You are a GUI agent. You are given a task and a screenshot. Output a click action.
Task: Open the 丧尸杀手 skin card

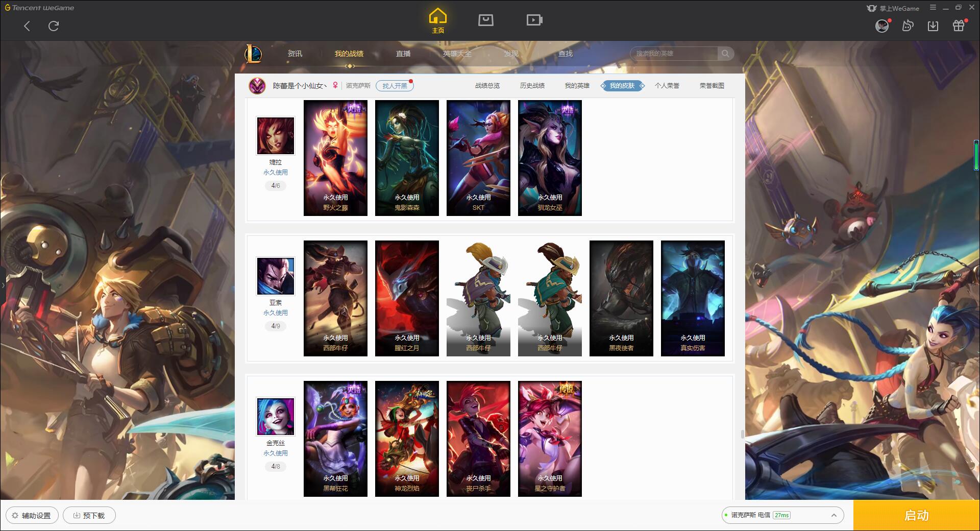[478, 439]
